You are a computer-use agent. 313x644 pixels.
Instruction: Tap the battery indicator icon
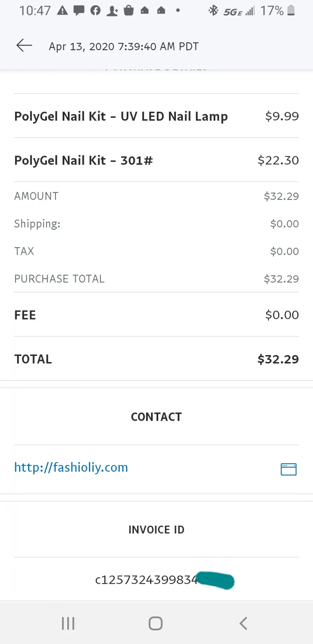tap(291, 10)
